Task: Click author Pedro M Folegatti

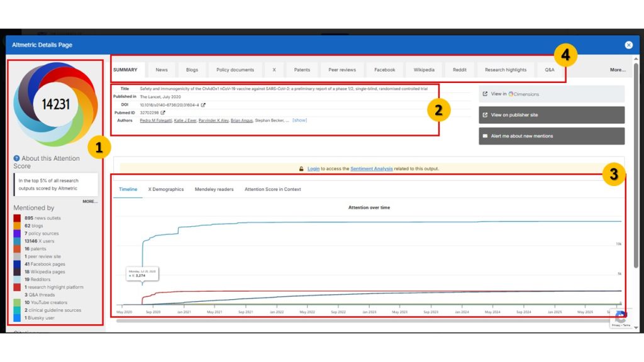Action: point(156,120)
